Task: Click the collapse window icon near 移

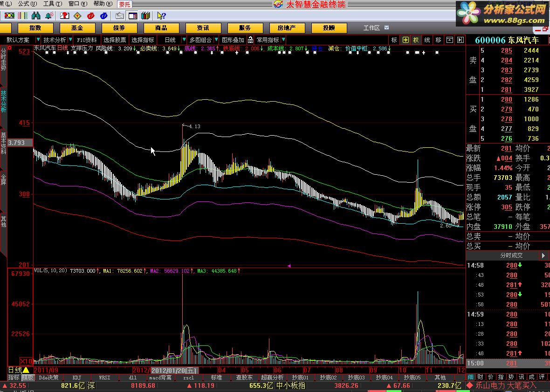Action: point(450,40)
